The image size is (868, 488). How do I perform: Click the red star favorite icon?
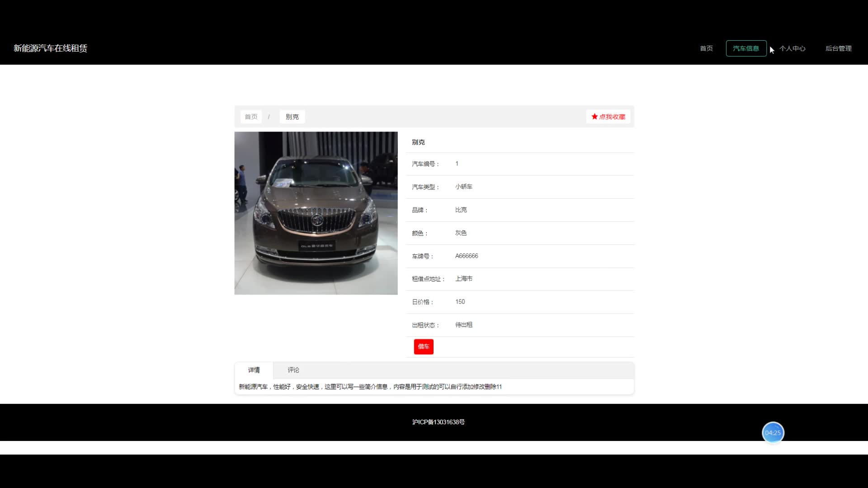tap(594, 117)
